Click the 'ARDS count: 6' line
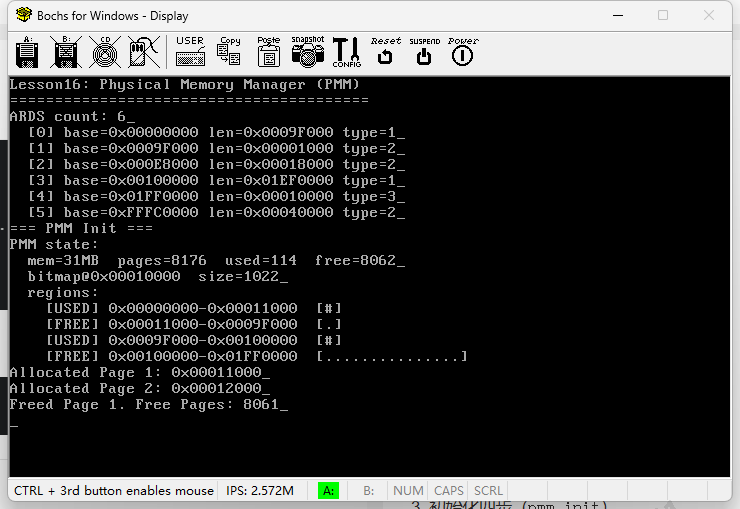The width and height of the screenshot is (740, 509). click(x=72, y=117)
